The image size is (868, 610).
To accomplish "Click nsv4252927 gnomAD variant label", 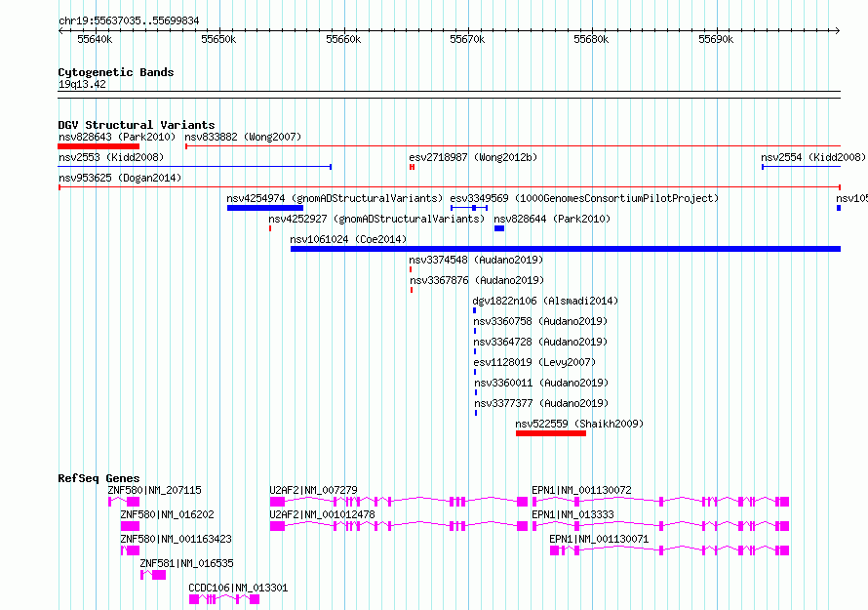I will point(376,219).
